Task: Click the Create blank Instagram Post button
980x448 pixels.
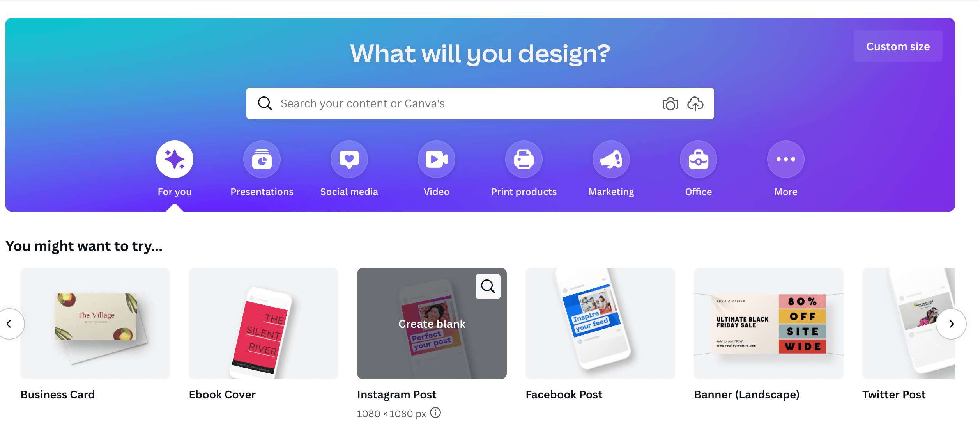Action: [x=432, y=324]
